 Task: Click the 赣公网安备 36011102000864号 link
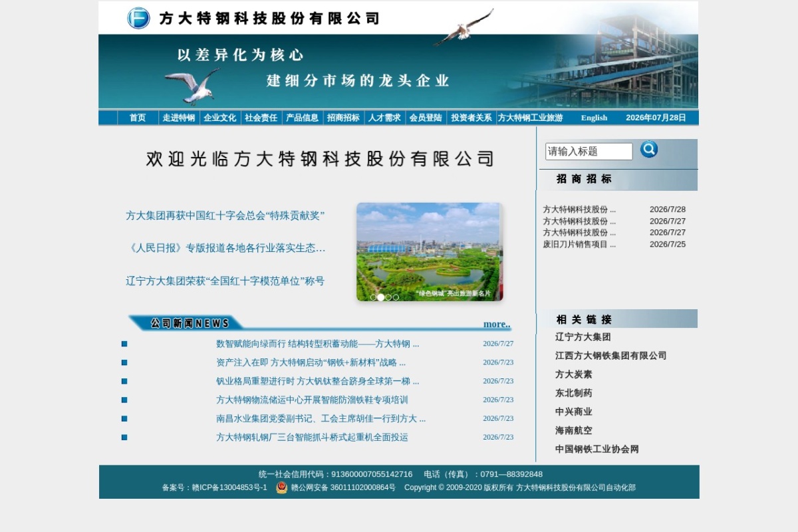click(343, 487)
